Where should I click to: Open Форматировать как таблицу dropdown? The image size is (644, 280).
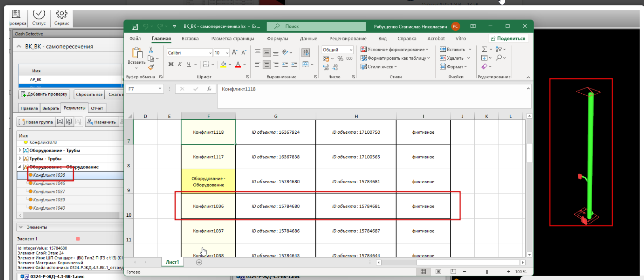[395, 58]
